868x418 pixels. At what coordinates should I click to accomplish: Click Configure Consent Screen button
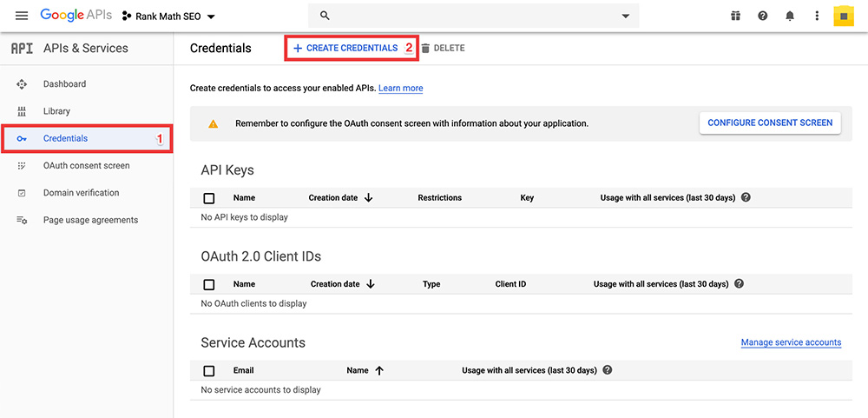[x=770, y=123]
